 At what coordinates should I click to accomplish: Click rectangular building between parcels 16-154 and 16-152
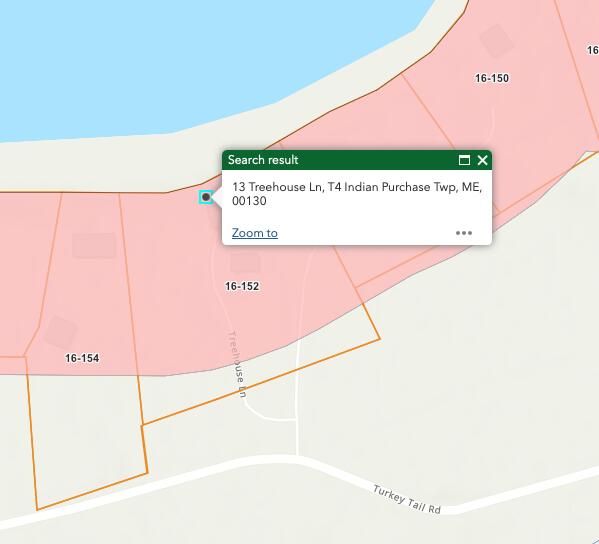pyautogui.click(x=94, y=246)
